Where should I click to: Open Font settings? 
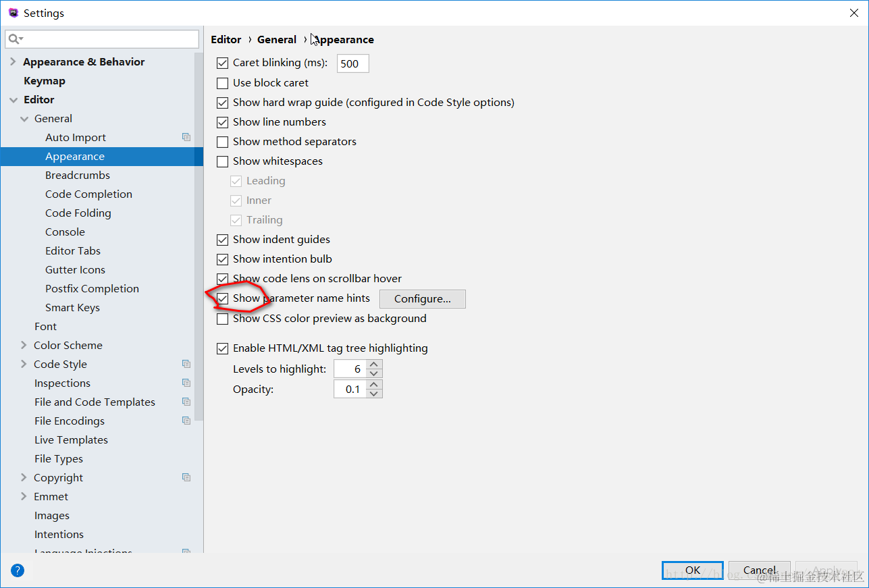coord(46,326)
